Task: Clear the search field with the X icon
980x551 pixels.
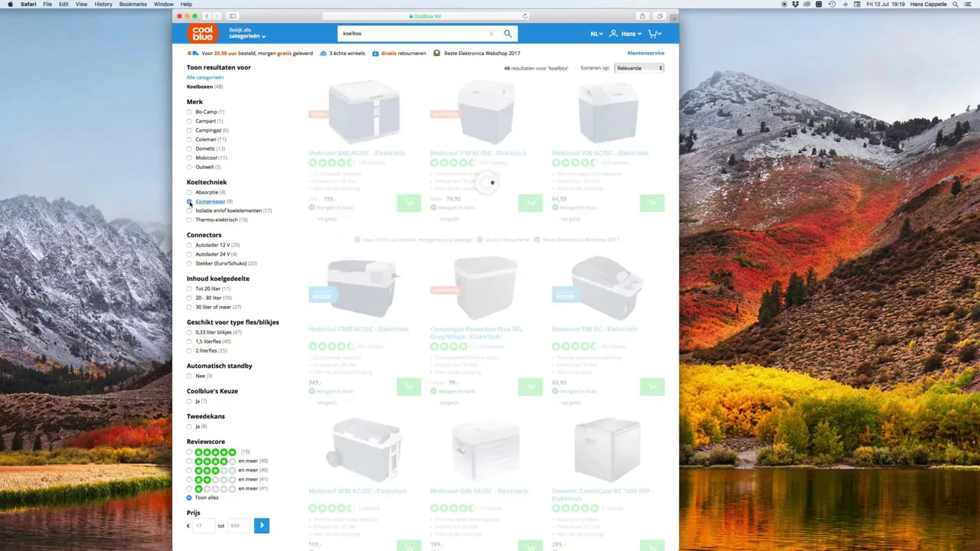Action: click(492, 34)
